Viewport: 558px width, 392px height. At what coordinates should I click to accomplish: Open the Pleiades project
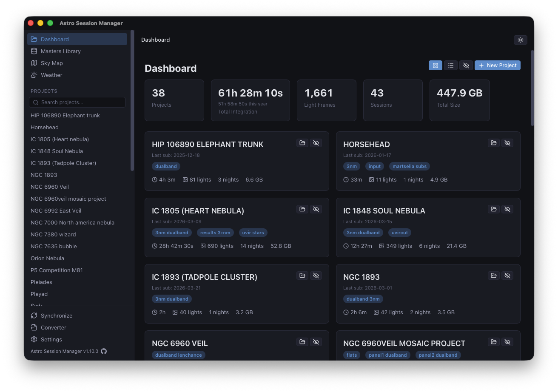[41, 282]
